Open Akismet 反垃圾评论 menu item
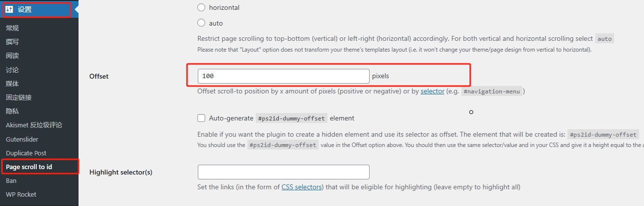644x206 pixels. click(34, 125)
